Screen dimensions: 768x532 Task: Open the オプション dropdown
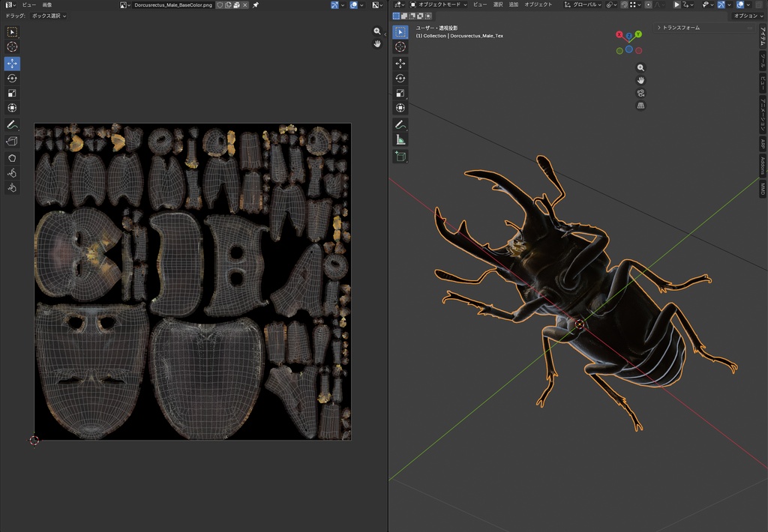(748, 16)
